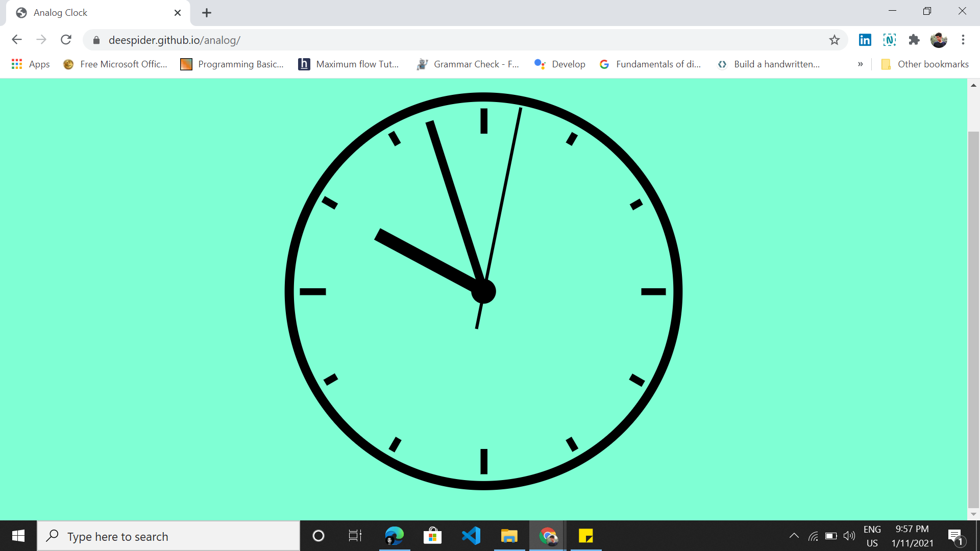Click the Chrome profile avatar
This screenshot has height=551, width=980.
(939, 40)
